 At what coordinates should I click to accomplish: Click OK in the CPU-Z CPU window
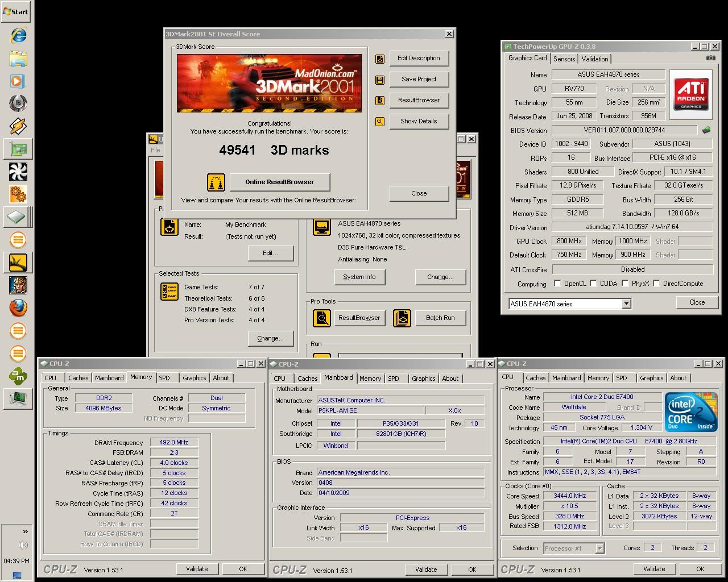point(700,569)
